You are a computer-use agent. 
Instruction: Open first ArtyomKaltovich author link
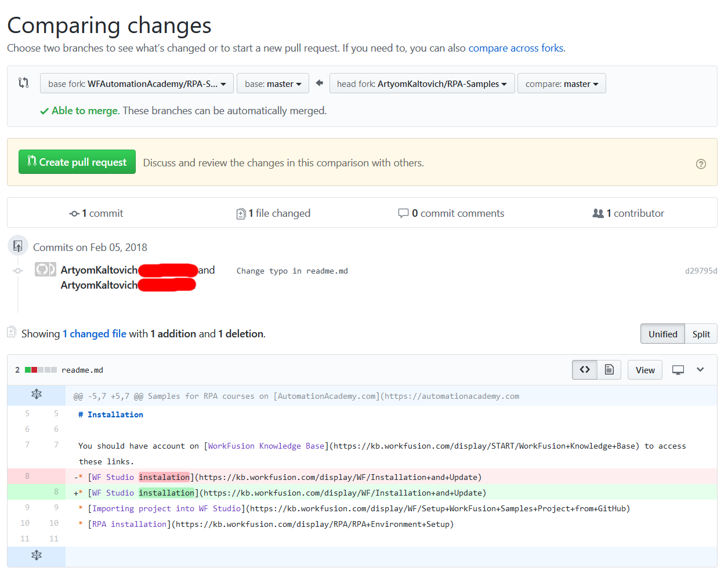click(99, 270)
